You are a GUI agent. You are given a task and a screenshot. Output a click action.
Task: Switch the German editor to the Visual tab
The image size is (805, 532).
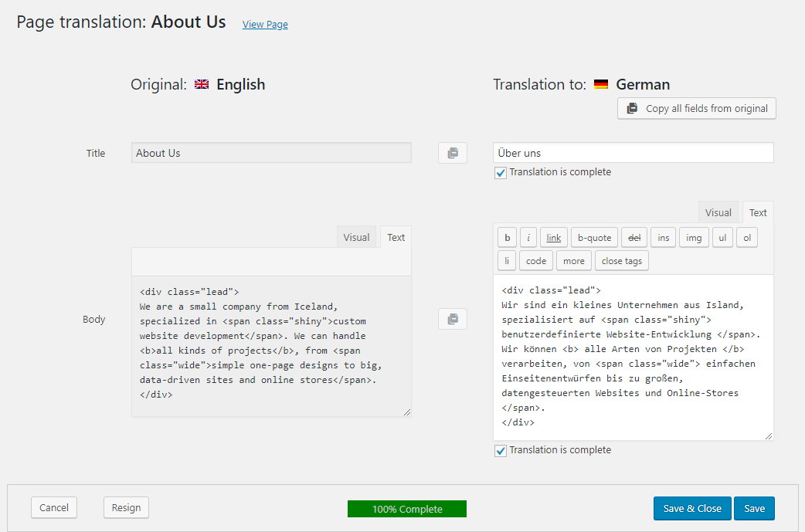coord(718,212)
